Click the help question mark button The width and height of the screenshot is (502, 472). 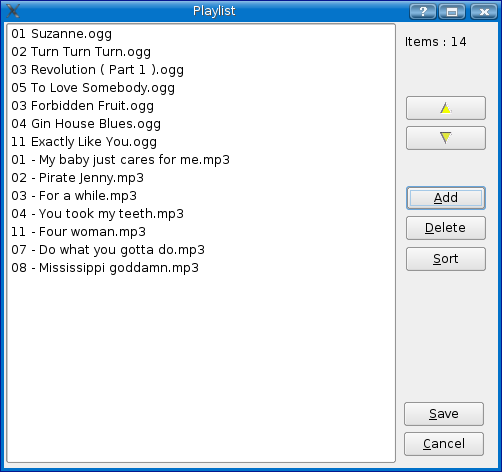click(423, 12)
